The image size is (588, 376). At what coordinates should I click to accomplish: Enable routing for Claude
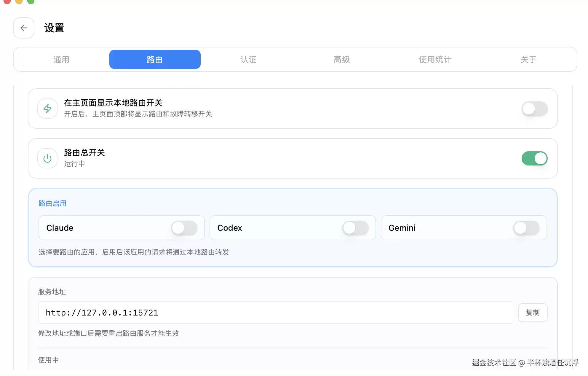click(184, 228)
